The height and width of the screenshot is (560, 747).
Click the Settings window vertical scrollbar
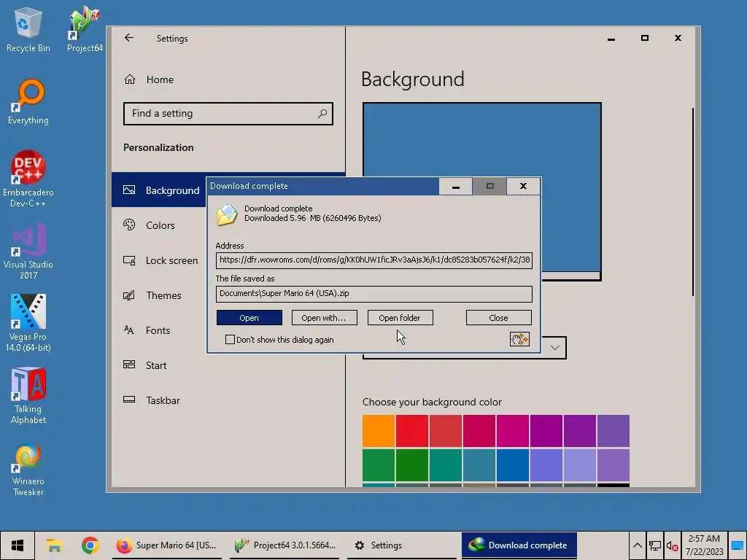(693, 202)
